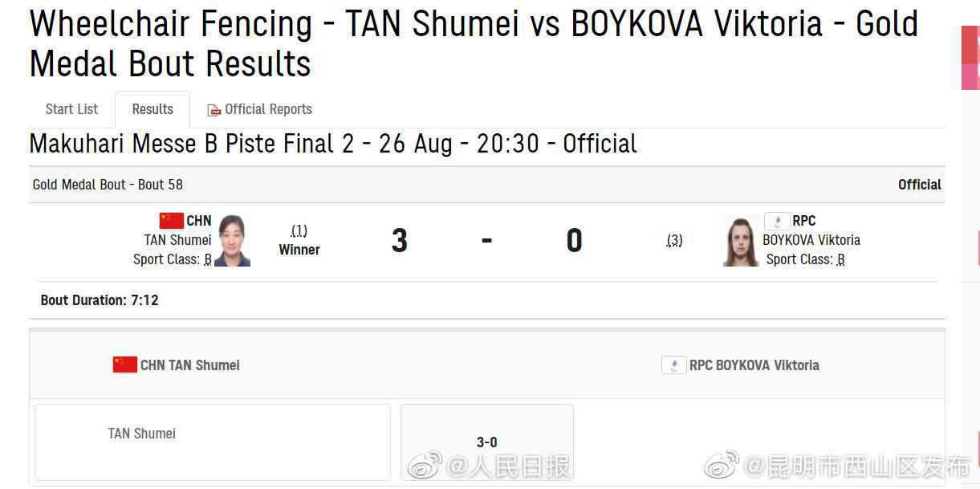
Task: Select the Results tab
Action: coord(152,109)
